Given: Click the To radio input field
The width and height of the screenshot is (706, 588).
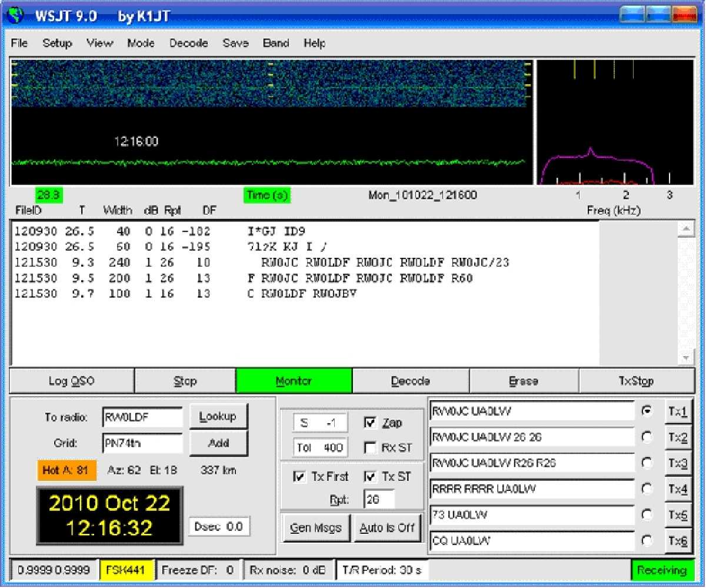Looking at the screenshot, I should pyautogui.click(x=142, y=417).
